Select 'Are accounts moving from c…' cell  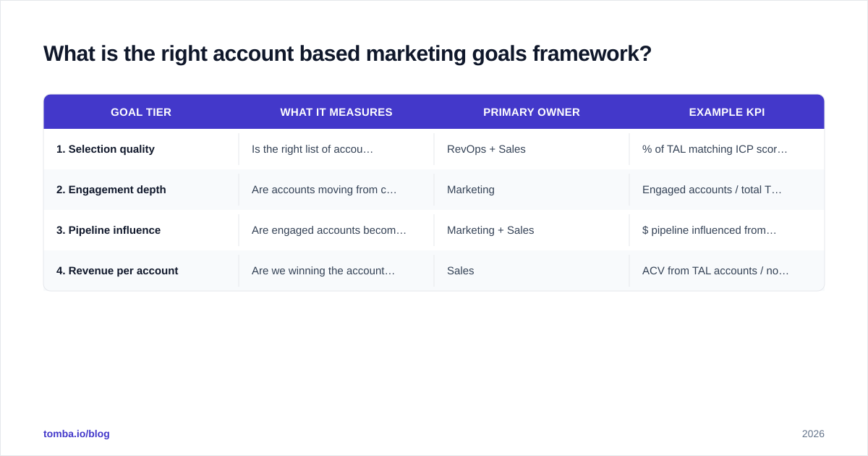click(x=336, y=190)
